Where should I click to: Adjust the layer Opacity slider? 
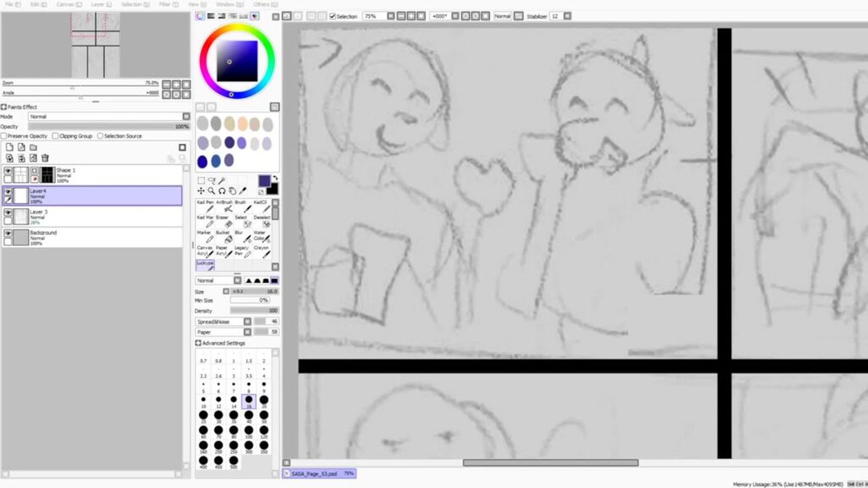109,126
